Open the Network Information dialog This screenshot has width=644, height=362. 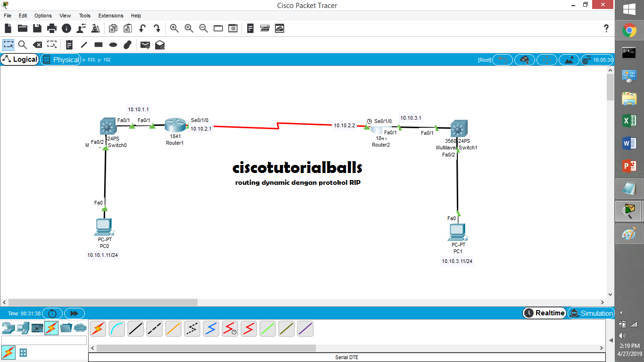click(x=66, y=28)
